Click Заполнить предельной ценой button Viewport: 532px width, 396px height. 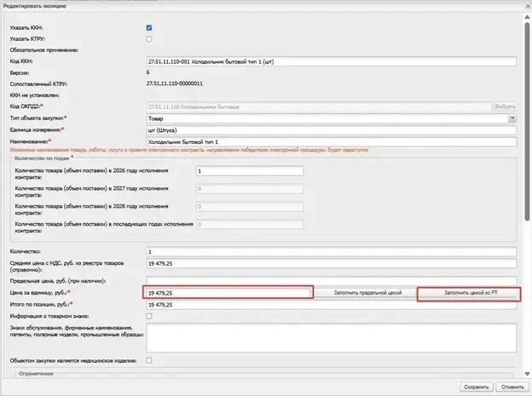coord(367,293)
